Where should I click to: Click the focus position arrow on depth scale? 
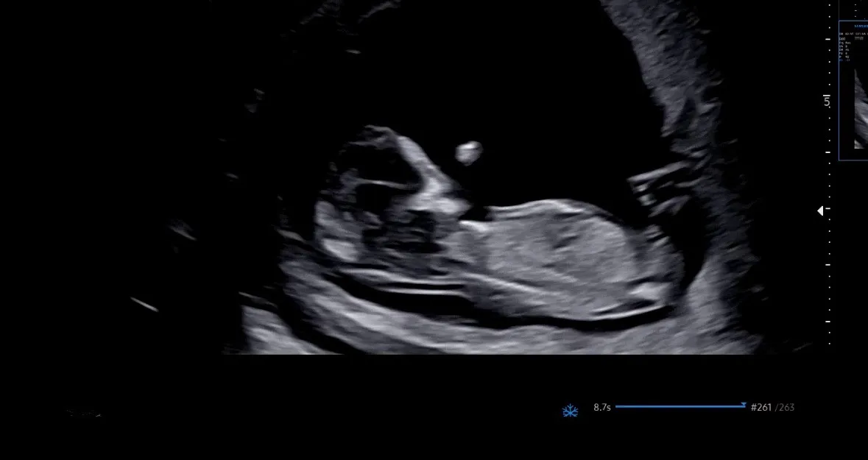coord(820,210)
